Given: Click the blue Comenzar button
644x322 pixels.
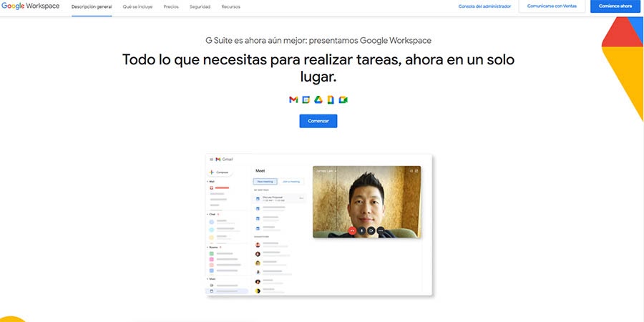Looking at the screenshot, I should point(318,121).
